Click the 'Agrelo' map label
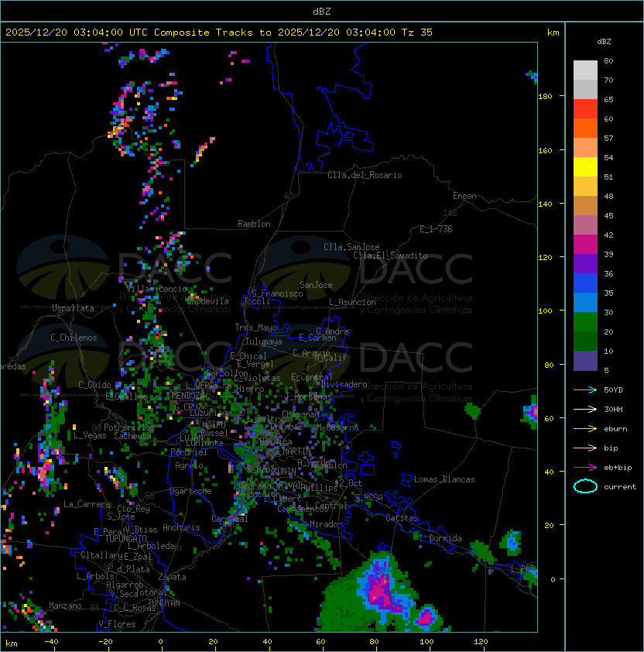The image size is (644, 652). [189, 465]
